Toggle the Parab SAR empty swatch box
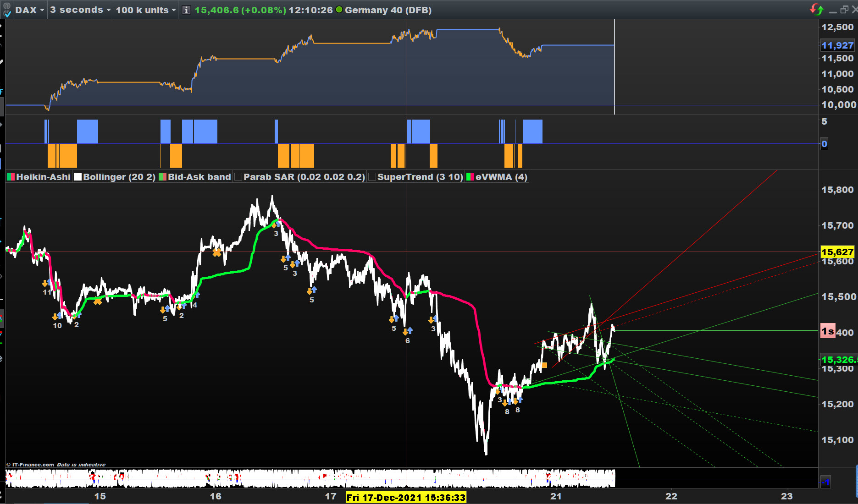Image resolution: width=858 pixels, height=504 pixels. [x=238, y=177]
